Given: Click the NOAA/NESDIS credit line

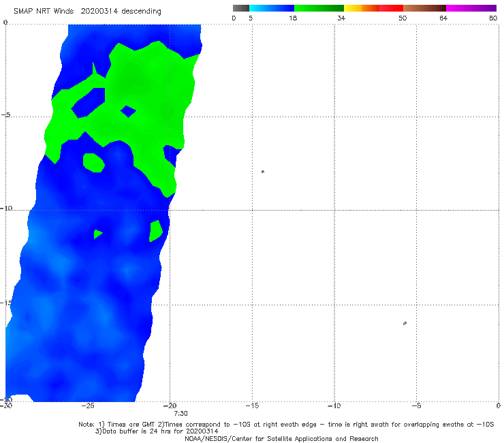Looking at the screenshot, I should pyautogui.click(x=281, y=438).
